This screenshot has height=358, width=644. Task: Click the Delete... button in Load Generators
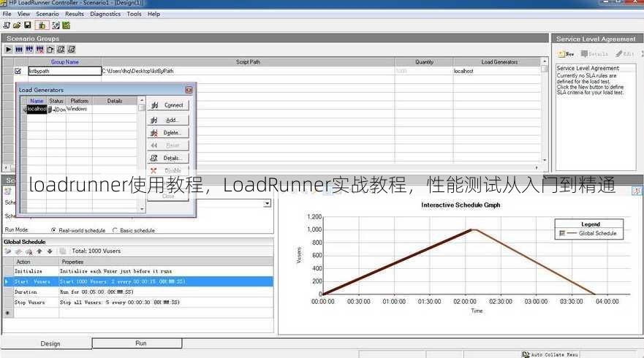point(168,133)
